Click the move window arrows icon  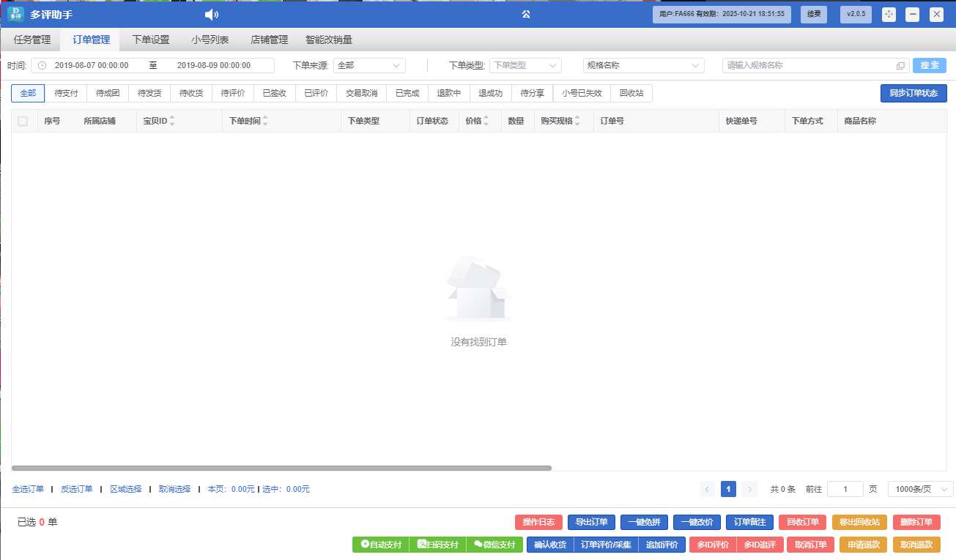pyautogui.click(x=889, y=14)
